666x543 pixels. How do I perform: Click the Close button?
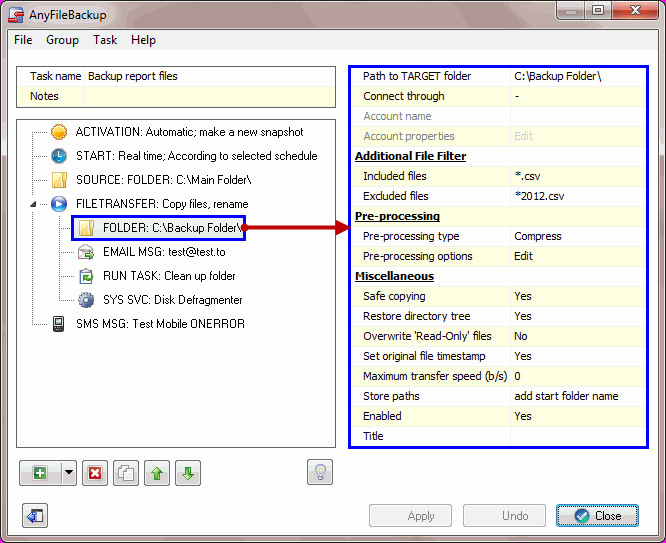click(x=597, y=516)
